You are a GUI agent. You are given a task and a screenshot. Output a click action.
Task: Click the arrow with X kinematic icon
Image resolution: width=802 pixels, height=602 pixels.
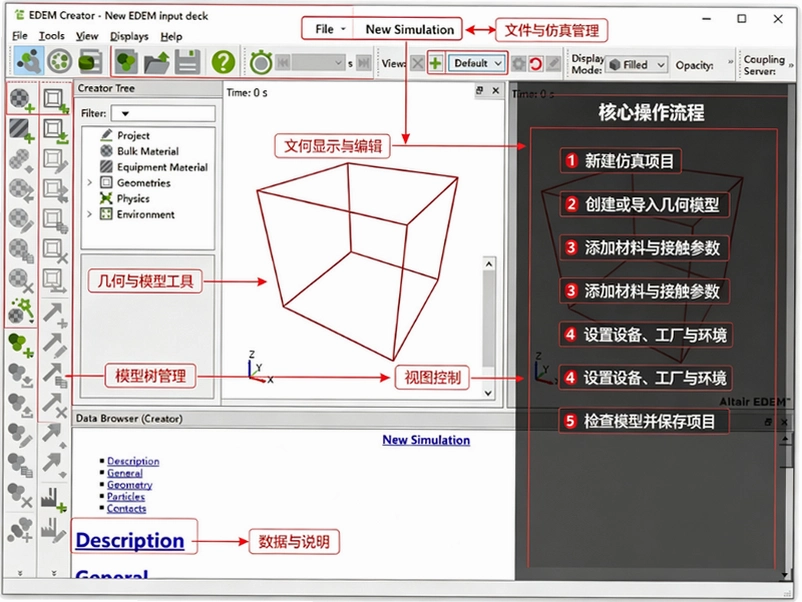tap(54, 404)
